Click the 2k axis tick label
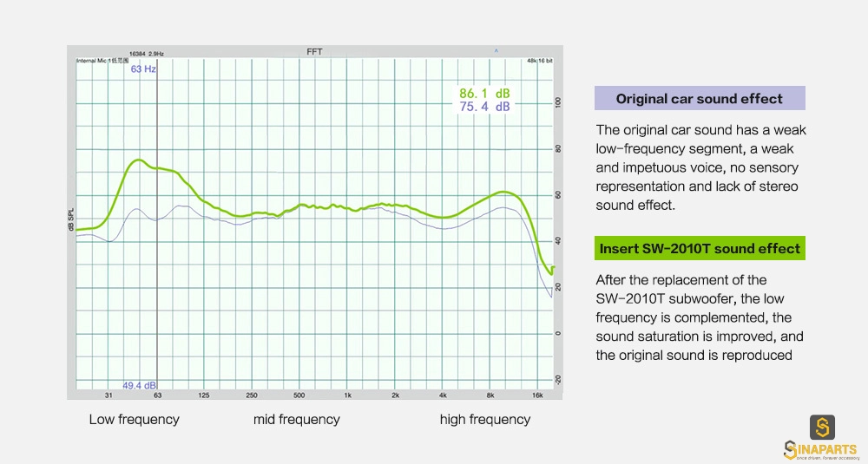The image size is (868, 464). coord(395,395)
